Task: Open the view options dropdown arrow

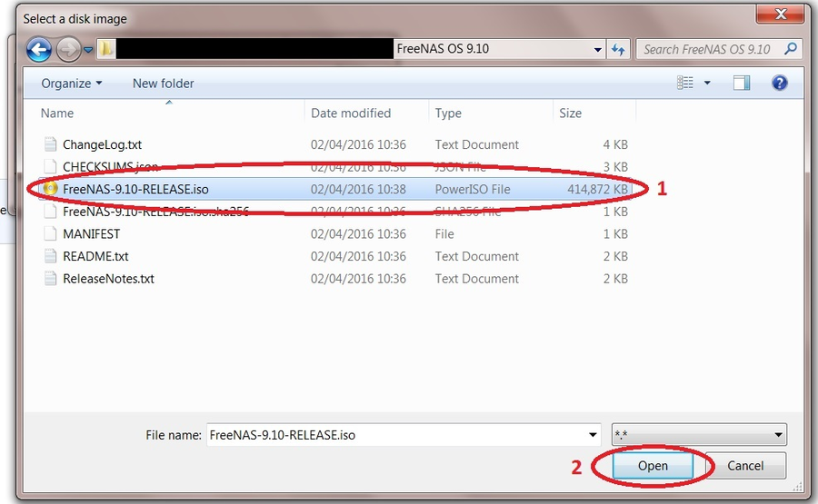Action: (707, 83)
